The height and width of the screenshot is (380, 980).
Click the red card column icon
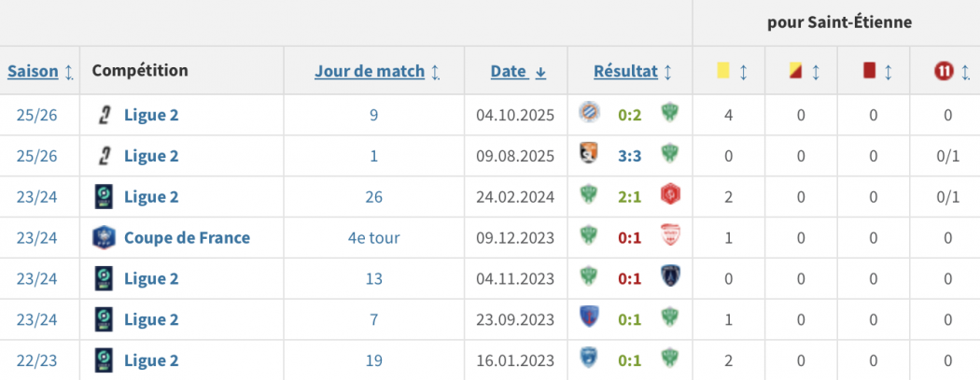(869, 71)
